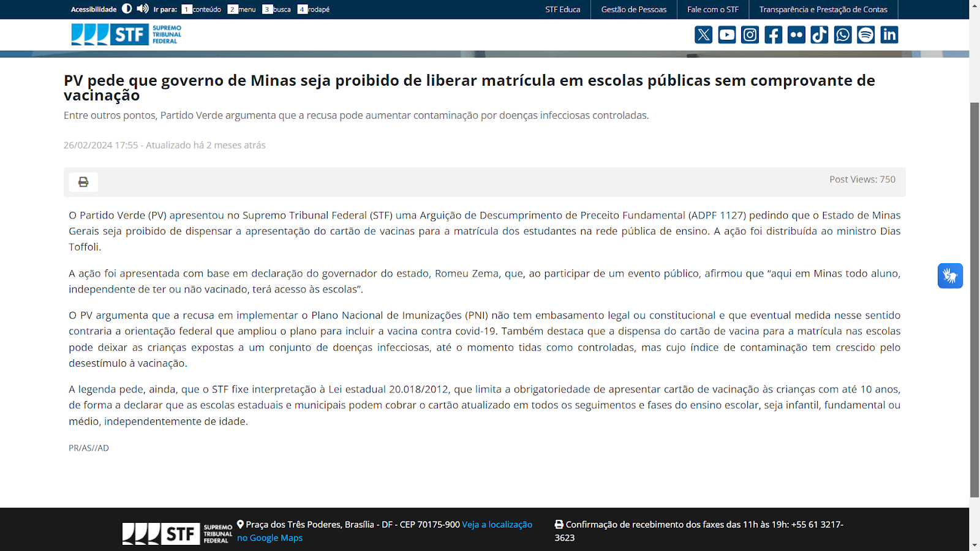The height and width of the screenshot is (551, 980).
Task: Open STF Flickr icon
Action: [x=796, y=35]
